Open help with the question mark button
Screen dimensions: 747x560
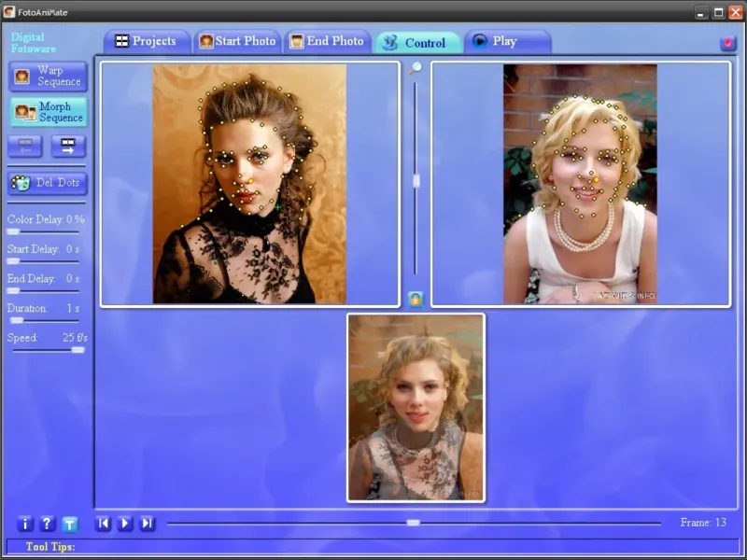click(47, 524)
